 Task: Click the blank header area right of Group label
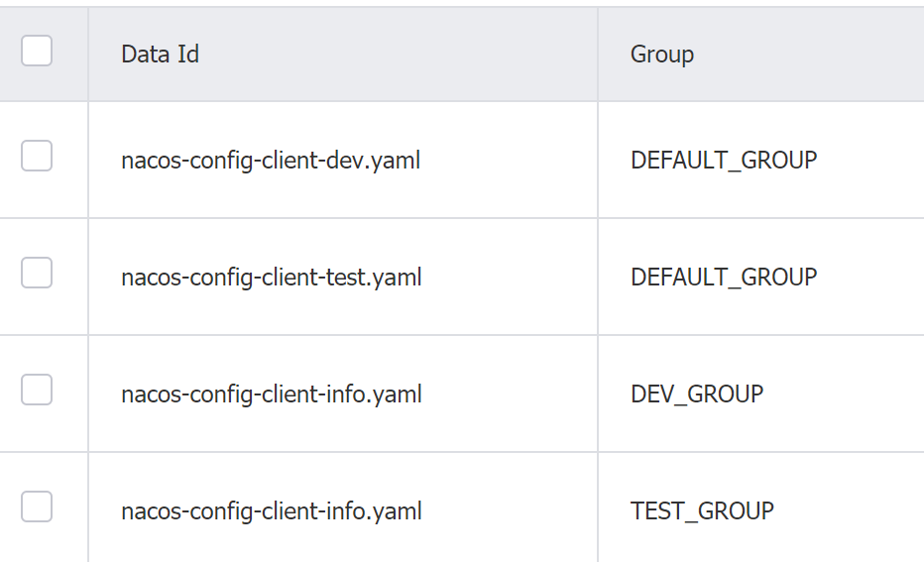tap(809, 55)
